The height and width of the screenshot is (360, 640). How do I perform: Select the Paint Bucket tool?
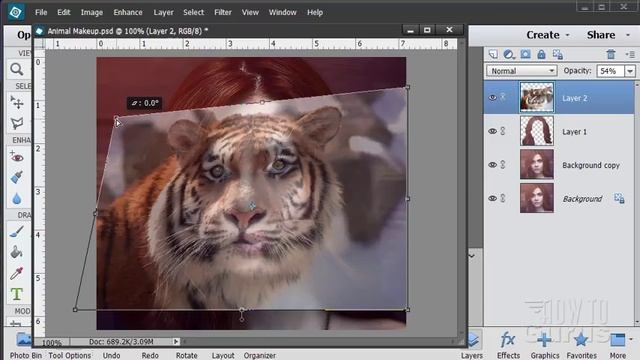coord(17,252)
